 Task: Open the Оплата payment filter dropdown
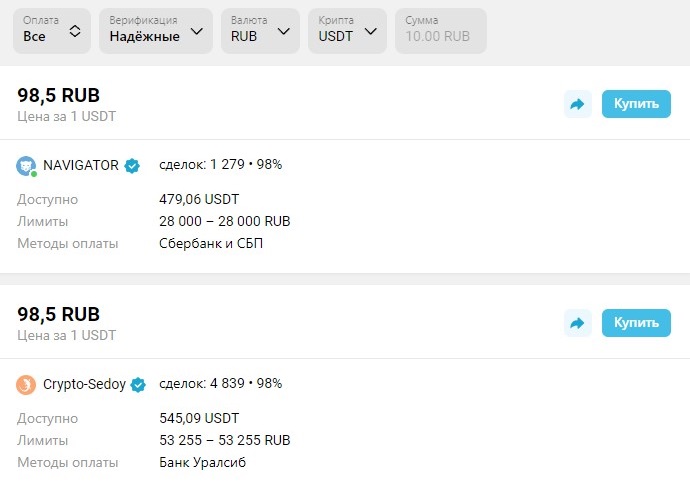point(53,30)
